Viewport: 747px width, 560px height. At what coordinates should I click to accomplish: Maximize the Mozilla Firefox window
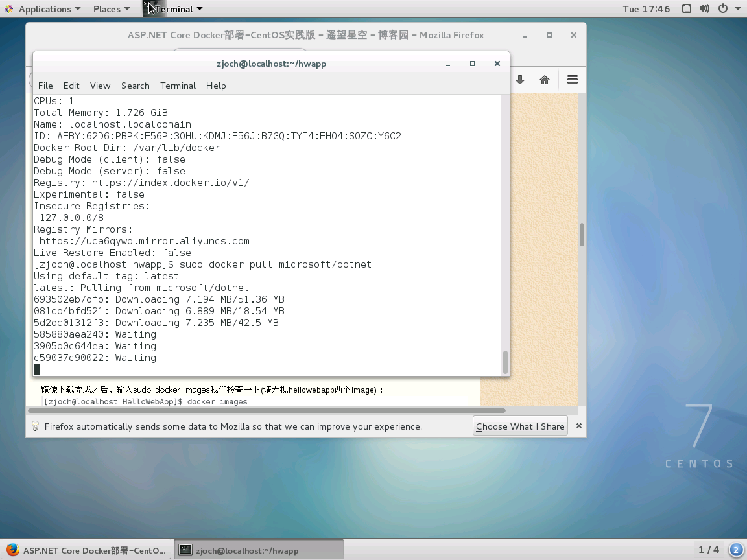point(549,35)
